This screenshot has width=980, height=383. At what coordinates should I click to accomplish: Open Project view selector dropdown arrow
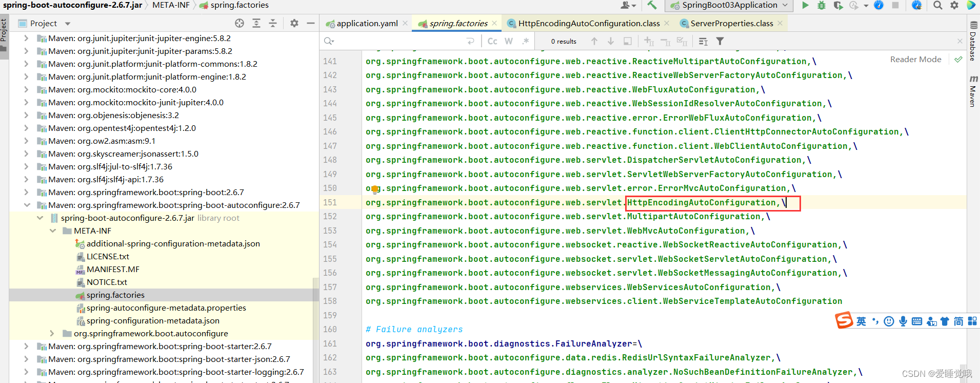coord(67,24)
